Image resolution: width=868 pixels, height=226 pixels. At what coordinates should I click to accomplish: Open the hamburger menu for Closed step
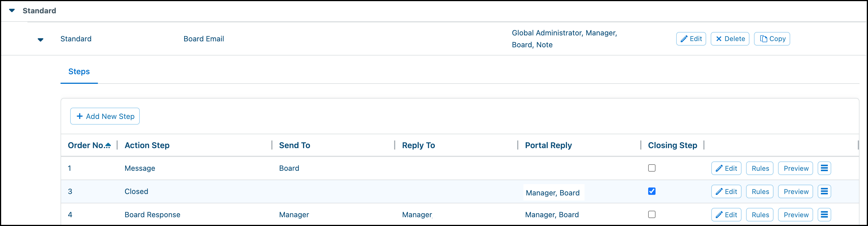pyautogui.click(x=824, y=192)
